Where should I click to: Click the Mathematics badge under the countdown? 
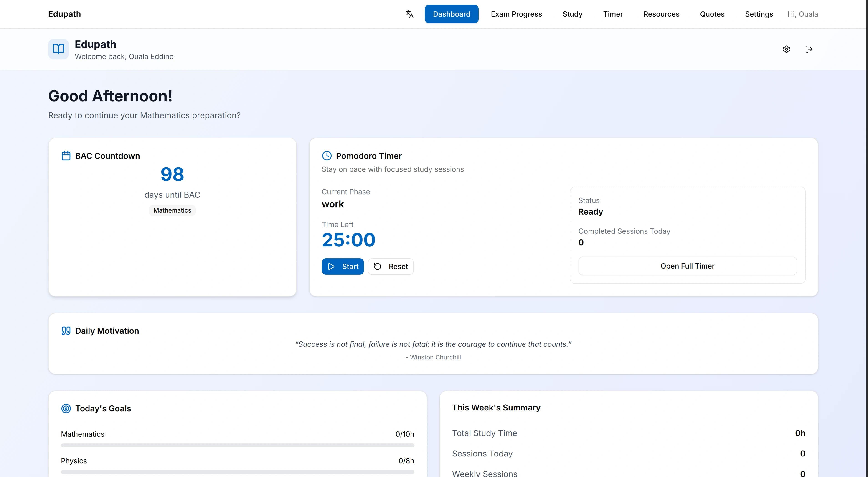172,210
